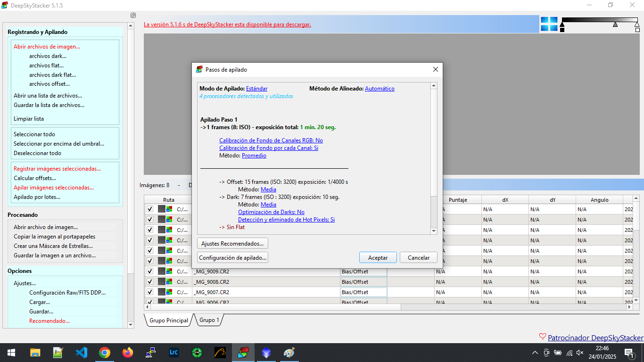
Task: Open Notepad++ from the taskbar
Action: [x=58, y=352]
